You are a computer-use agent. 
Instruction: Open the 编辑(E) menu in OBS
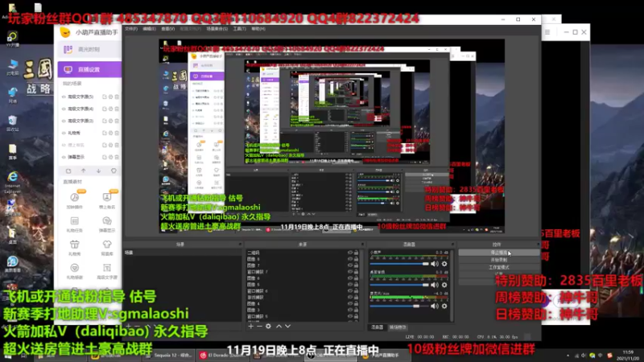(149, 29)
